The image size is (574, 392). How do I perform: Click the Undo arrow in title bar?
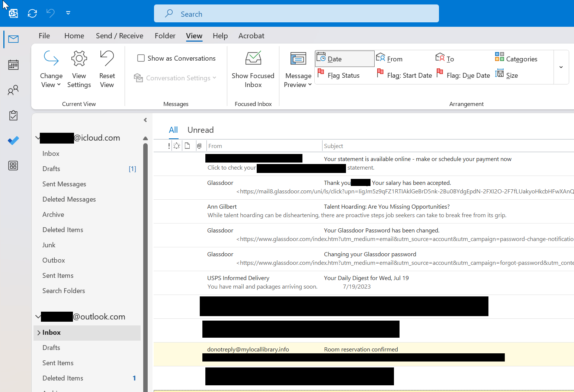pyautogui.click(x=51, y=13)
